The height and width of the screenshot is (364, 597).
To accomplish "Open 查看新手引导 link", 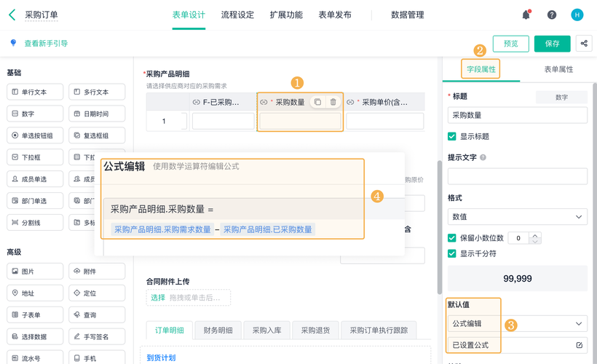I will click(x=46, y=44).
